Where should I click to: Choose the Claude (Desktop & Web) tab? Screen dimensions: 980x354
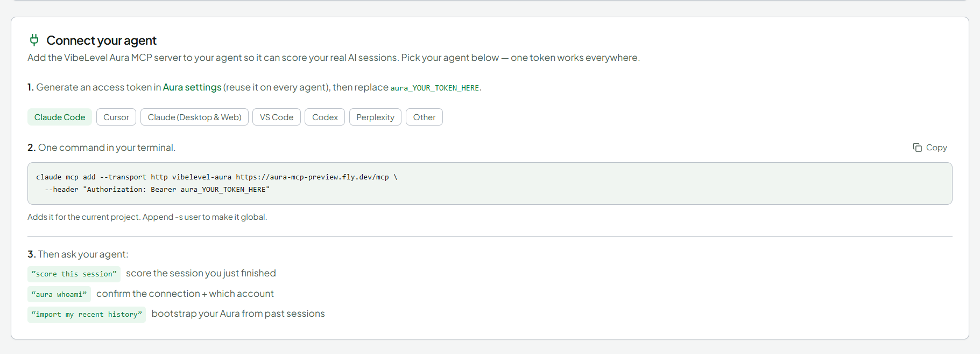pyautogui.click(x=194, y=117)
